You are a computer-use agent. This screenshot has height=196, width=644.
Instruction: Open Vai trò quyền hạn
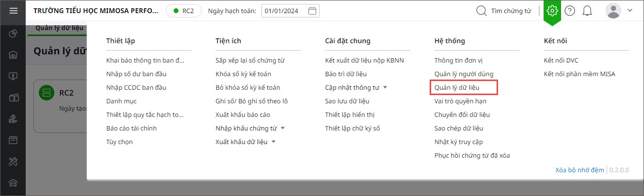460,101
